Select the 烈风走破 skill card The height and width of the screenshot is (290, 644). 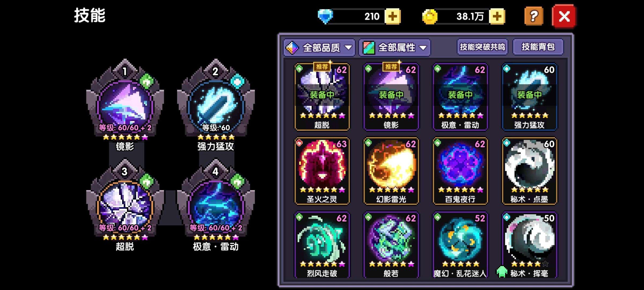tap(322, 245)
